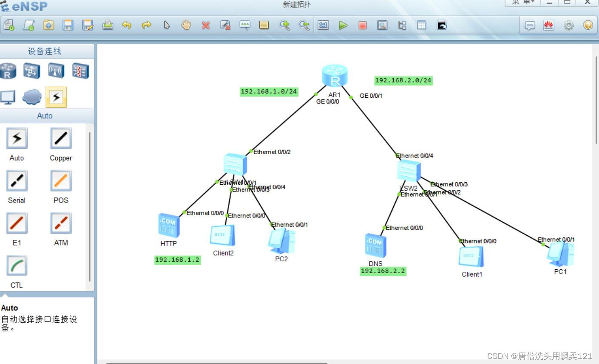This screenshot has width=599, height=364.
Task: Click the data capture toolbar icon
Action: (382, 25)
